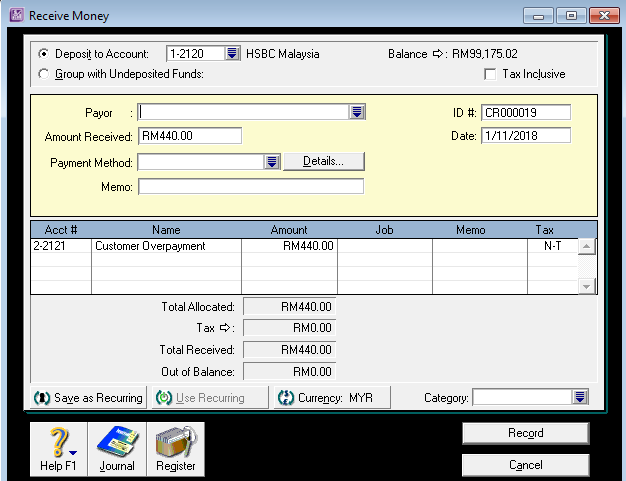The image size is (626, 481).
Task: Click the Cancel button
Action: tap(525, 465)
